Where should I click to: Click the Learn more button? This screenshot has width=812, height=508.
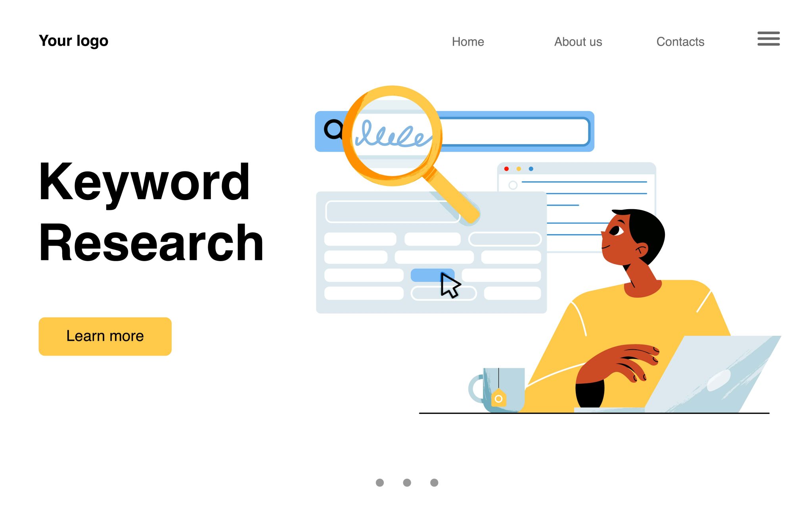[105, 336]
